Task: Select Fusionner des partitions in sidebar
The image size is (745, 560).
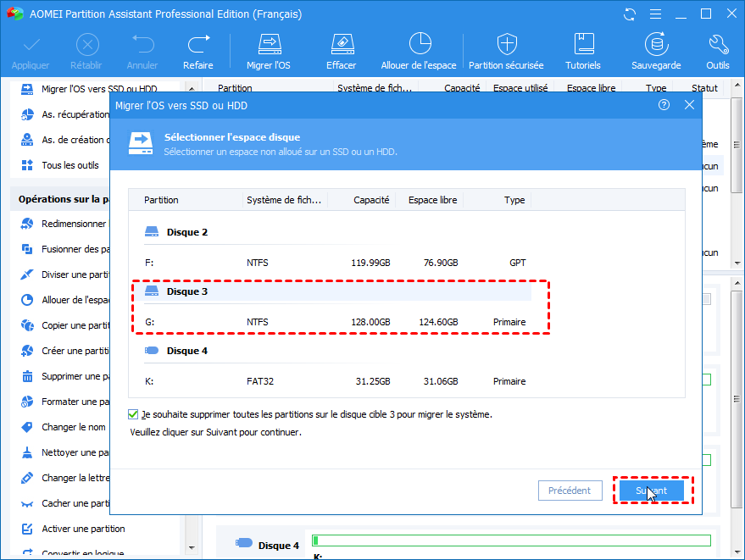Action: tap(65, 249)
